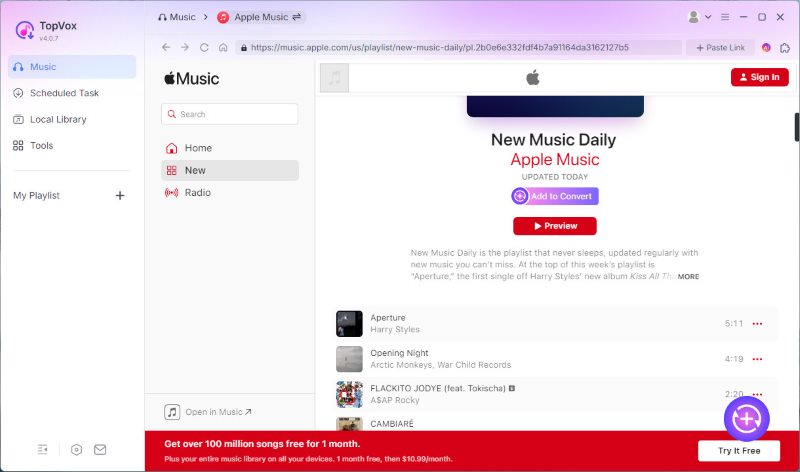Viewport: 800px width, 472px height.
Task: Go to browser home page icon
Action: (x=223, y=47)
